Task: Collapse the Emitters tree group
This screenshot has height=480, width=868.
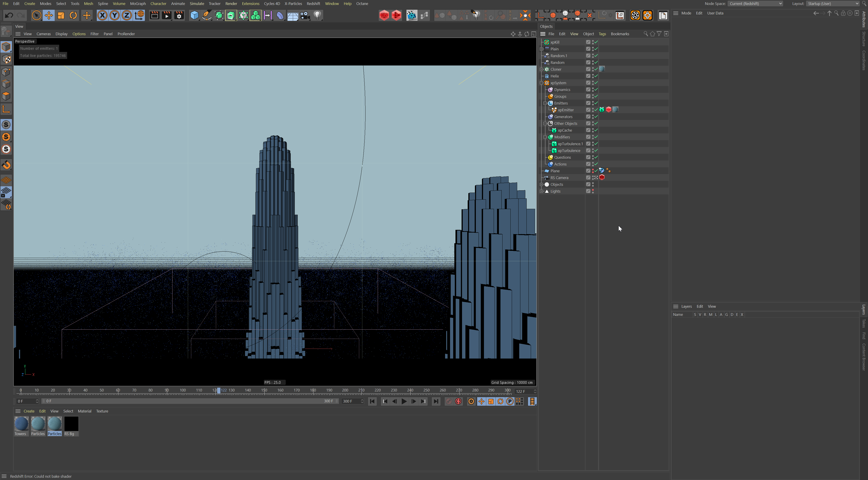Action: [545, 103]
